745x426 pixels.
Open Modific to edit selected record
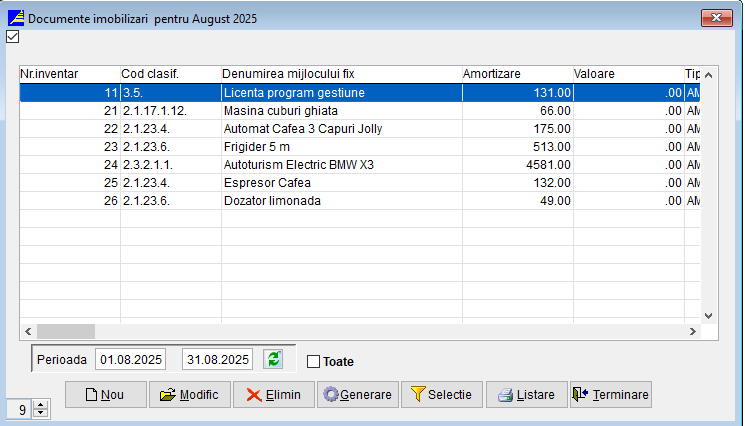[190, 395]
